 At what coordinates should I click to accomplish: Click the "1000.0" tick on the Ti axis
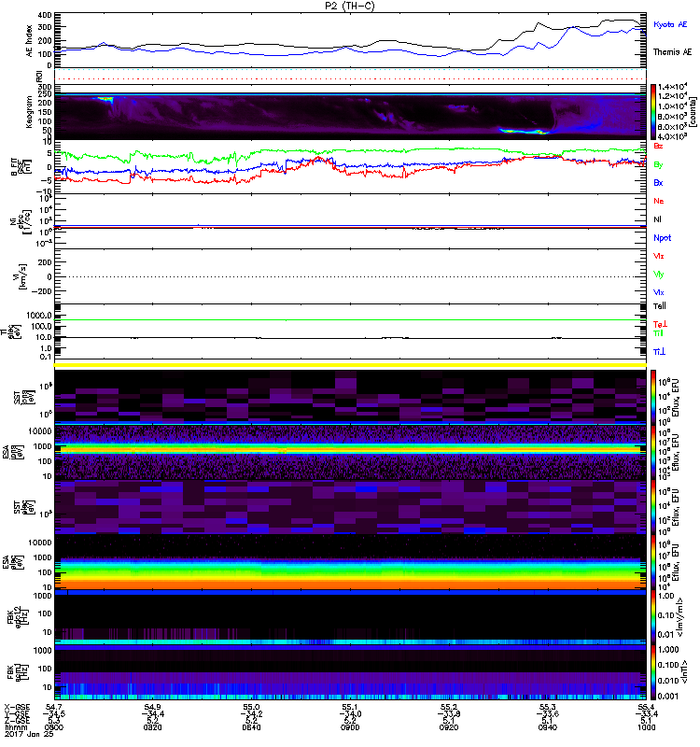coord(39,316)
